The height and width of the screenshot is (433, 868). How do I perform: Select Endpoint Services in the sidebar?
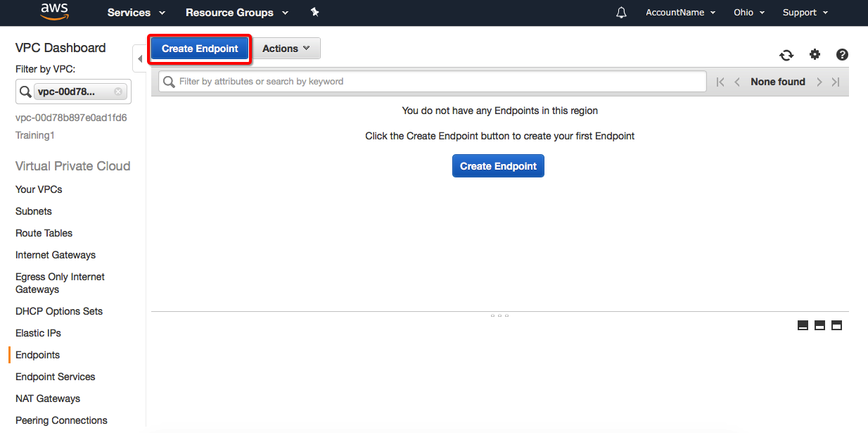[x=55, y=377]
